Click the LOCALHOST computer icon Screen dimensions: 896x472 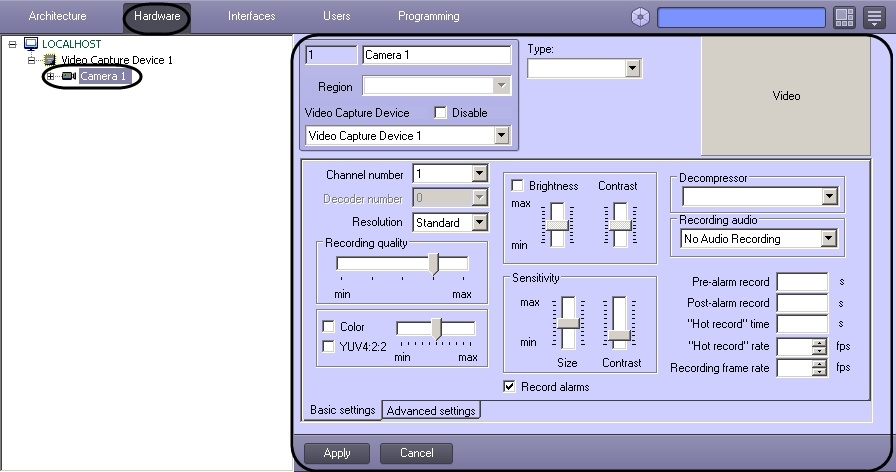pos(31,44)
